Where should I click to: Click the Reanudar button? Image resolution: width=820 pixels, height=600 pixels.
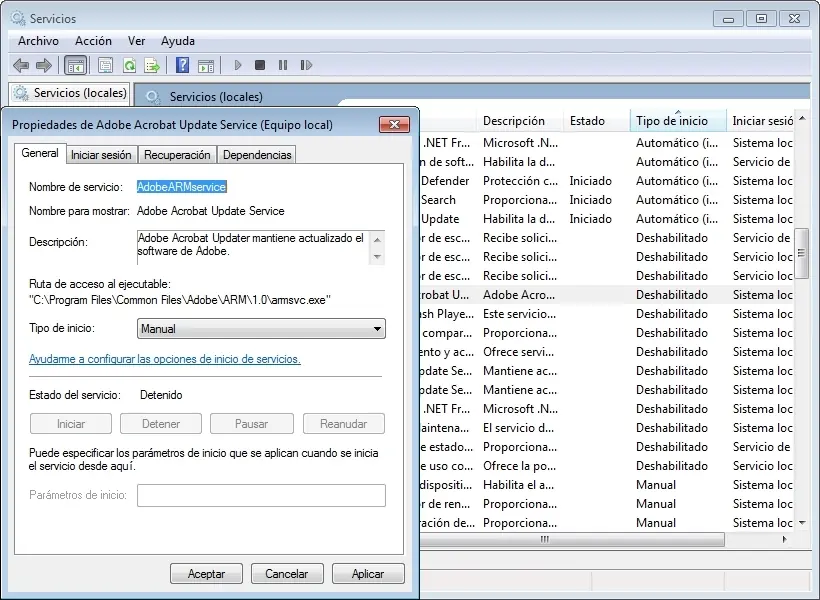344,424
